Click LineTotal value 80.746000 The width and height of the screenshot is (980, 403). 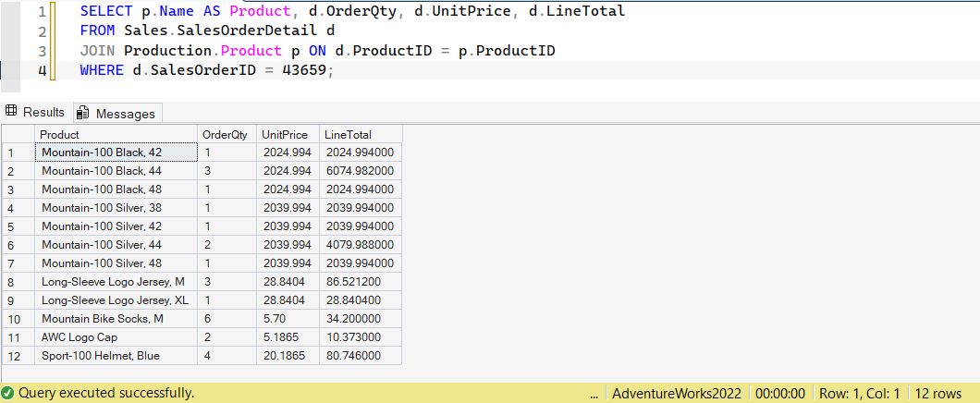(360, 356)
